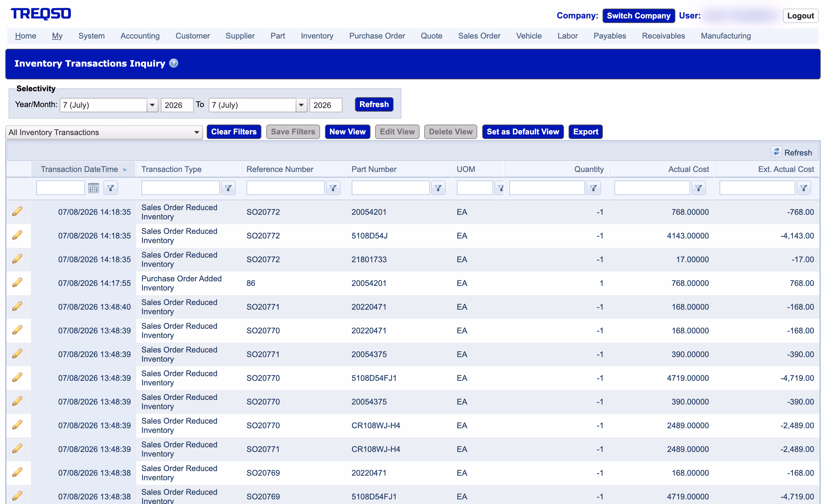
Task: Focus the ending year field
Action: click(x=326, y=105)
